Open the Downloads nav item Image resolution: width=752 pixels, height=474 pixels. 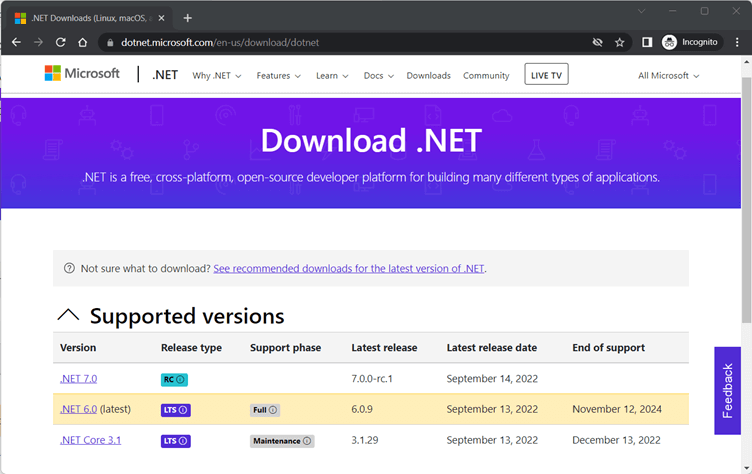click(428, 75)
